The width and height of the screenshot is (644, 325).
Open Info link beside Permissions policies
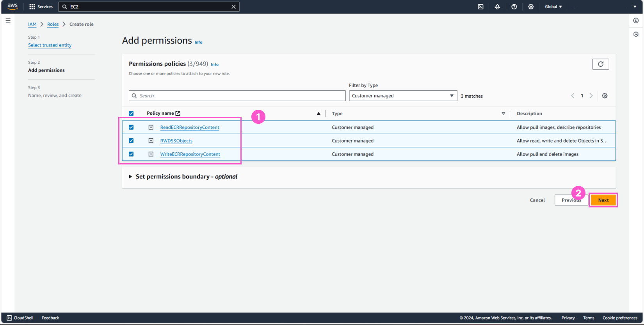coord(215,64)
